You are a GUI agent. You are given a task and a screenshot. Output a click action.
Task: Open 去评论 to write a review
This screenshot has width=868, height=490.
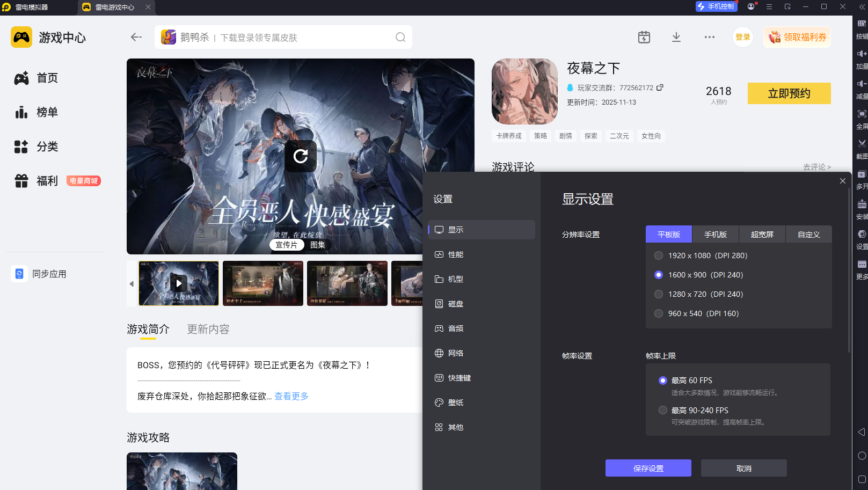(816, 167)
